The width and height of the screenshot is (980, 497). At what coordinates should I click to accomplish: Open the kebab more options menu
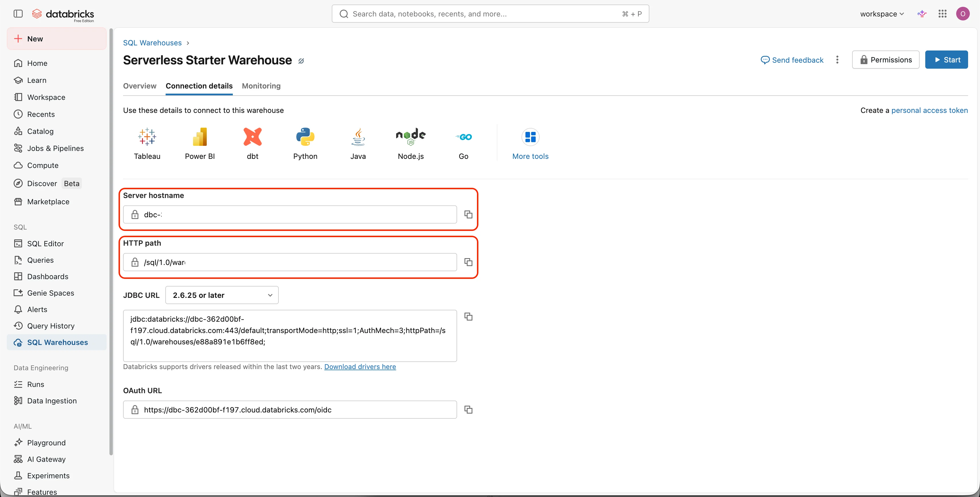837,60
